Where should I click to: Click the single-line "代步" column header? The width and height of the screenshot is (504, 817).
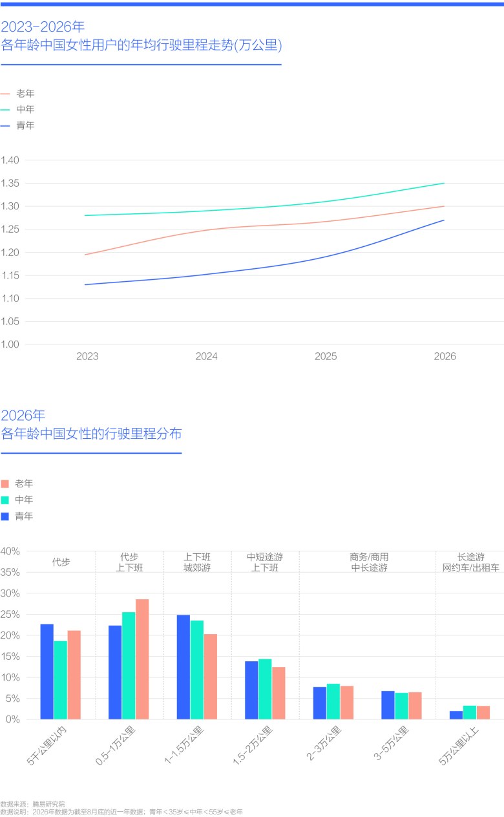pos(61,562)
